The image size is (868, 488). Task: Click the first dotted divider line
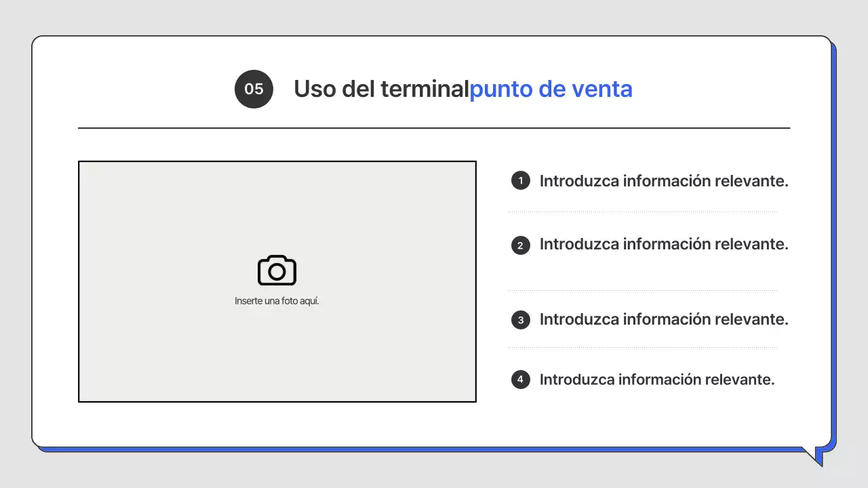click(643, 210)
